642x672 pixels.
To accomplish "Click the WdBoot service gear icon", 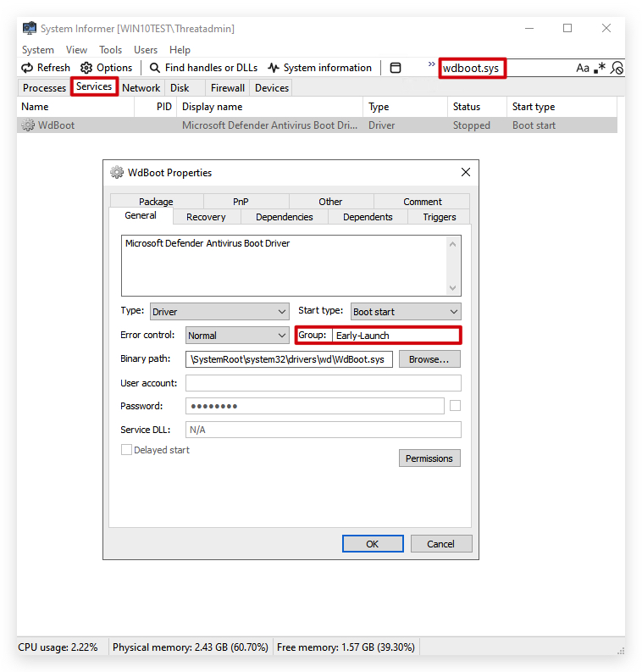I will [x=28, y=125].
